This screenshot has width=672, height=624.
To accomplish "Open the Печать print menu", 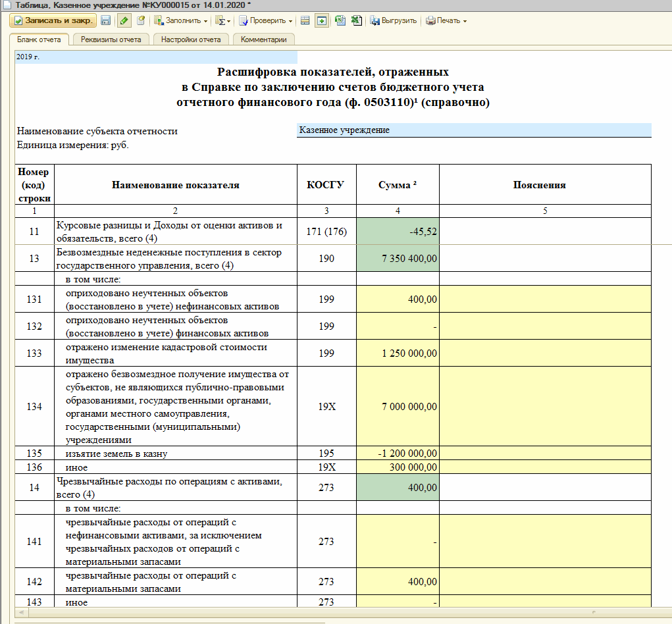I will (x=446, y=20).
